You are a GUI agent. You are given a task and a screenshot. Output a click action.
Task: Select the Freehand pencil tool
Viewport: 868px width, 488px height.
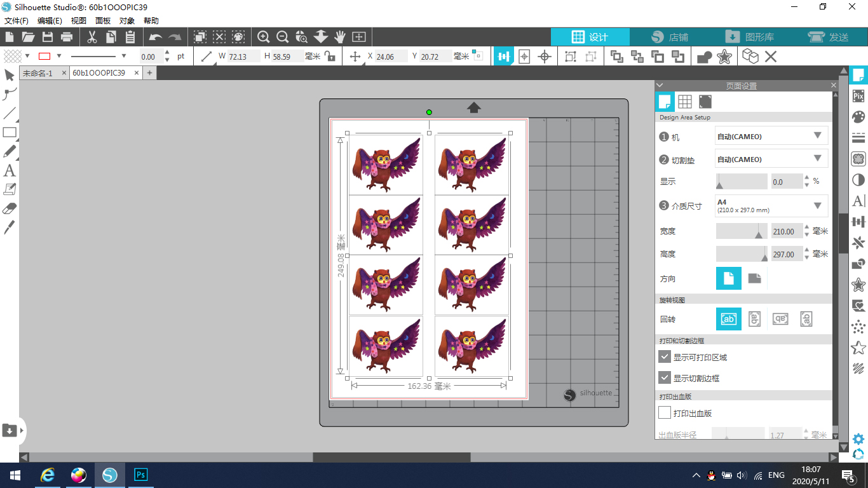click(10, 152)
